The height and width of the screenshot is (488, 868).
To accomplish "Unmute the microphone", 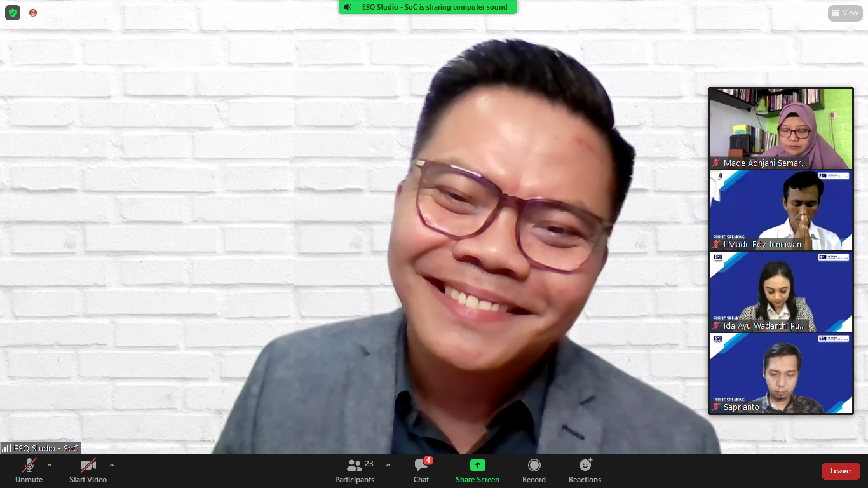I will tap(29, 471).
